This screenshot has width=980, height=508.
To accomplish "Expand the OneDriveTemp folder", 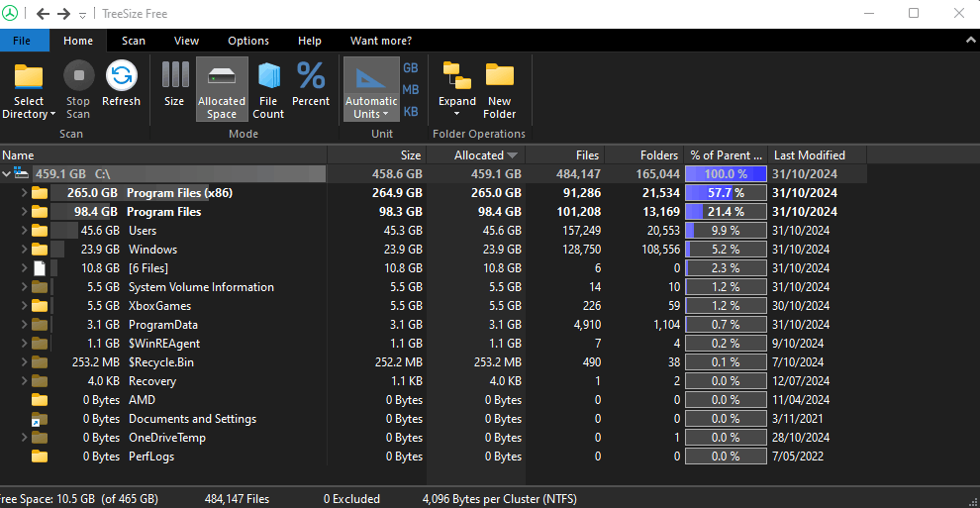I will [x=24, y=437].
